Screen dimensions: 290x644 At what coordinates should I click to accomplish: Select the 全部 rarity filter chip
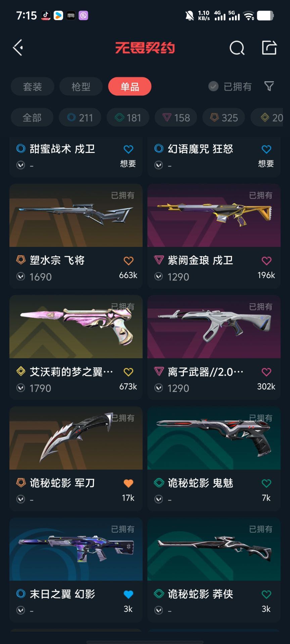coord(32,117)
